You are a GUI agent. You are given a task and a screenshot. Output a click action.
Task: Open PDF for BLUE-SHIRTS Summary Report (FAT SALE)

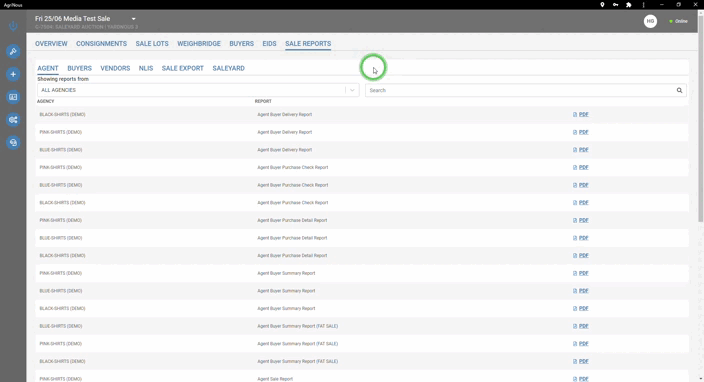[x=583, y=326]
